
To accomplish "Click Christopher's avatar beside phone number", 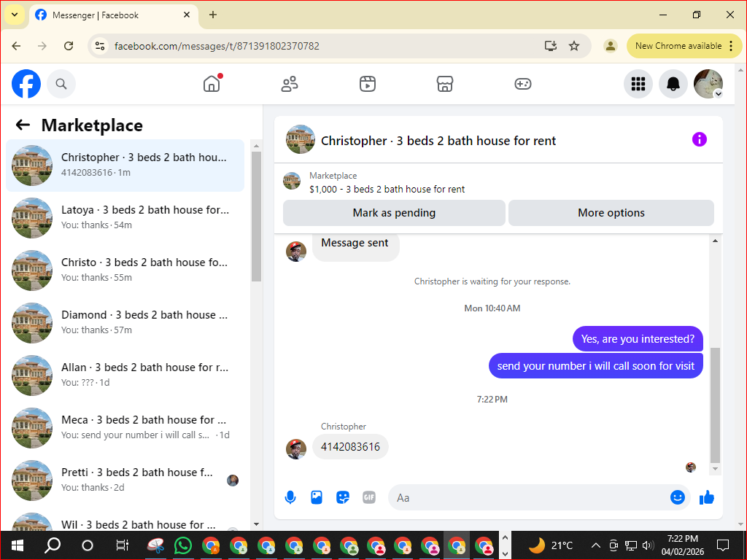I will (296, 449).
